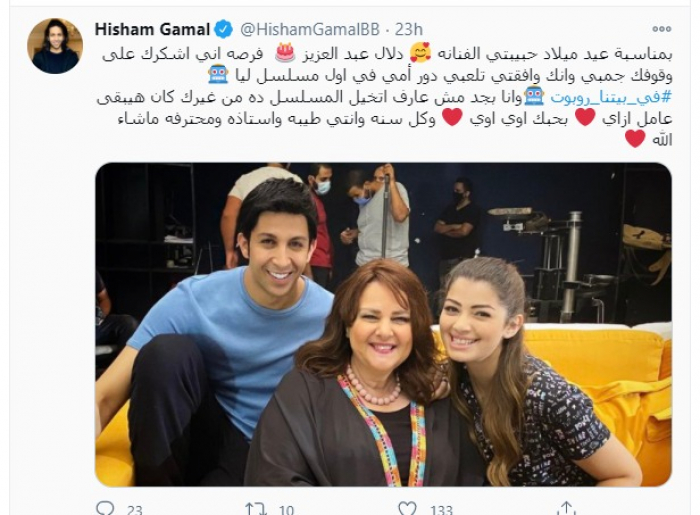Click the 23h timestamp link
The image size is (700, 515).
(x=409, y=29)
